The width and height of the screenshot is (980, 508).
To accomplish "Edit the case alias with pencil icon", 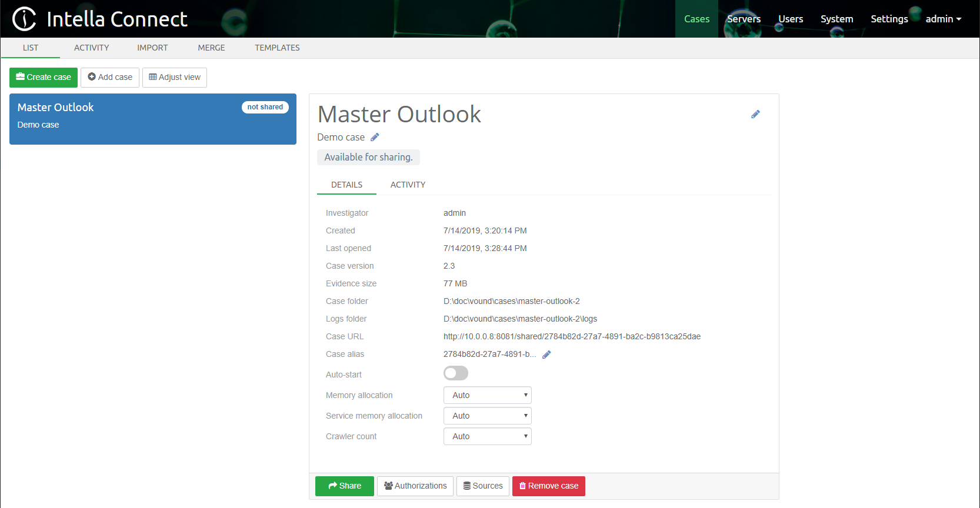I will [546, 355].
